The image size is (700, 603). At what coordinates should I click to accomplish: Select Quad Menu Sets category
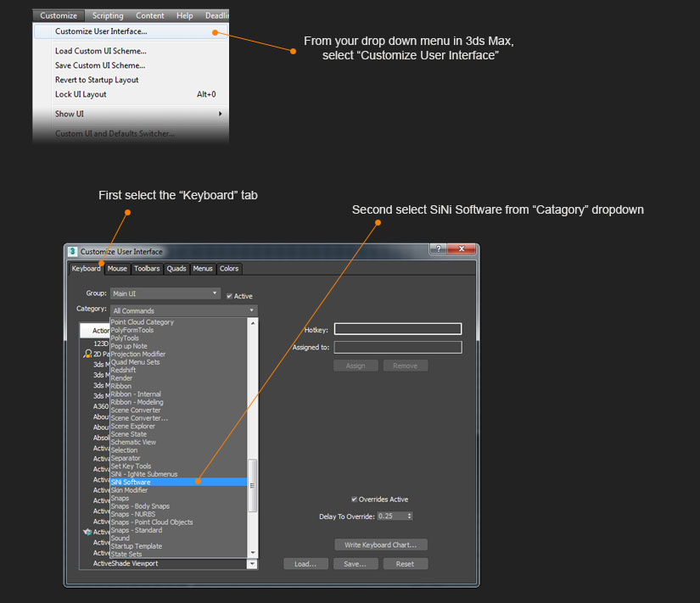point(178,362)
